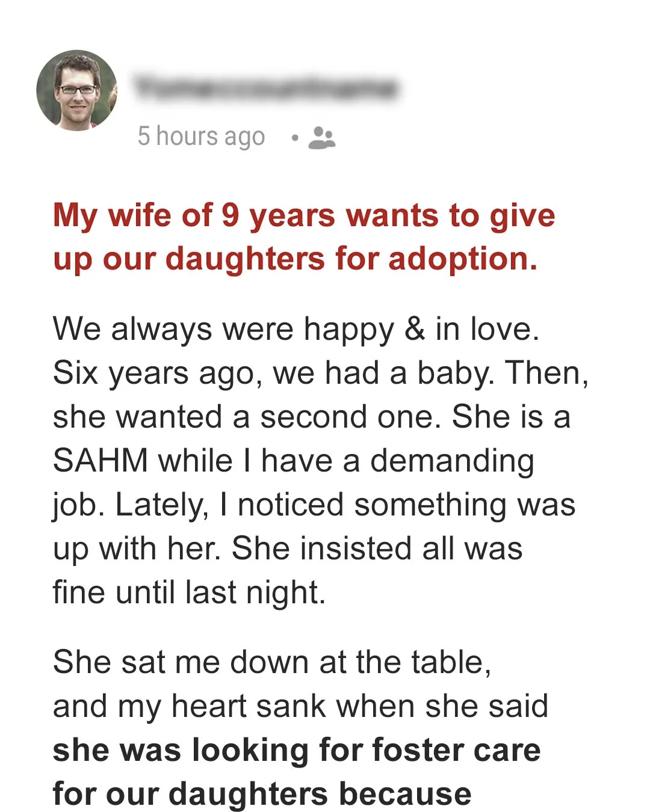Click the bold text "she was looking for foster care"

[x=297, y=750]
